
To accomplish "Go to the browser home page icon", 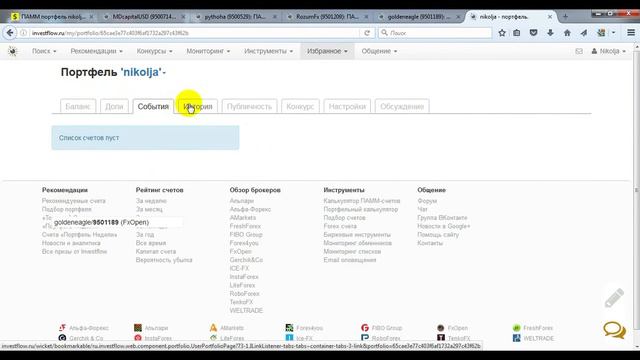I will click(x=567, y=33).
